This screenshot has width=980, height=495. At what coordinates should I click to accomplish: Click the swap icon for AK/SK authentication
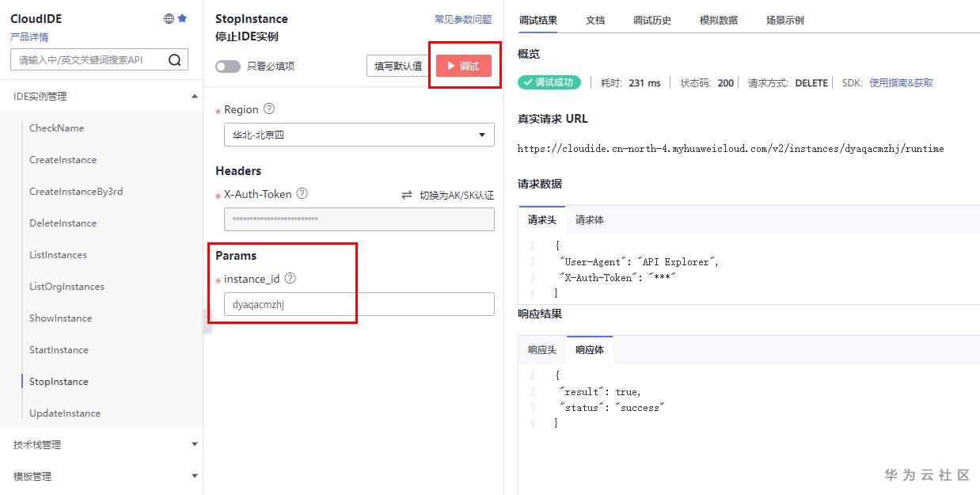tap(407, 195)
